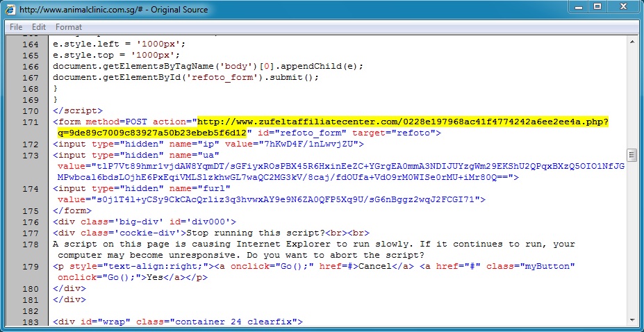Click line number 164

(x=31, y=44)
